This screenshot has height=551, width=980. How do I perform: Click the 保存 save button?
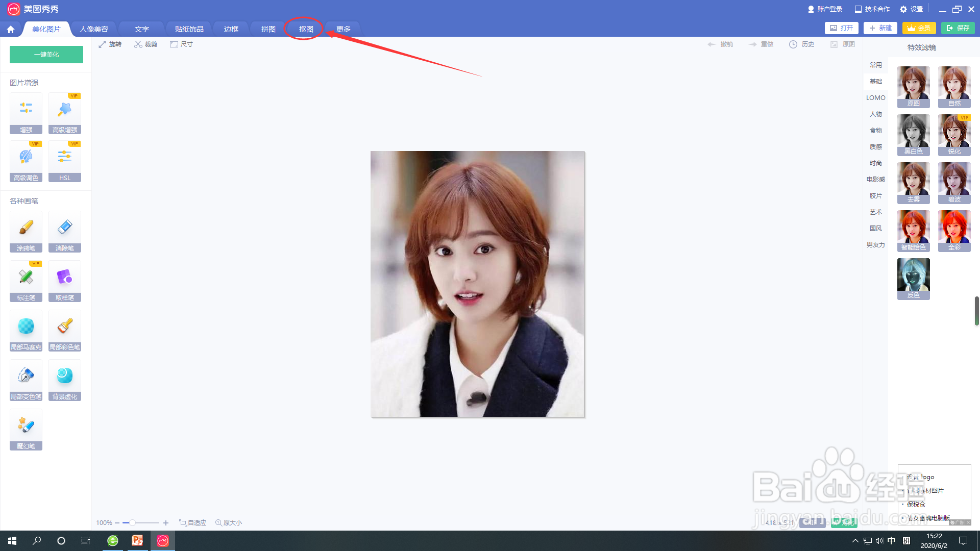[x=958, y=28]
